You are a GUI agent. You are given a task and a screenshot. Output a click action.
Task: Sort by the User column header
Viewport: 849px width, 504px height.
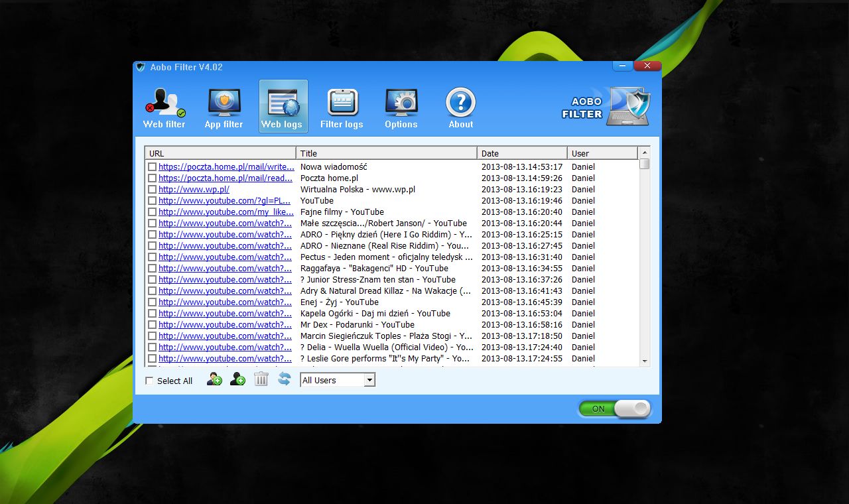pyautogui.click(x=602, y=153)
